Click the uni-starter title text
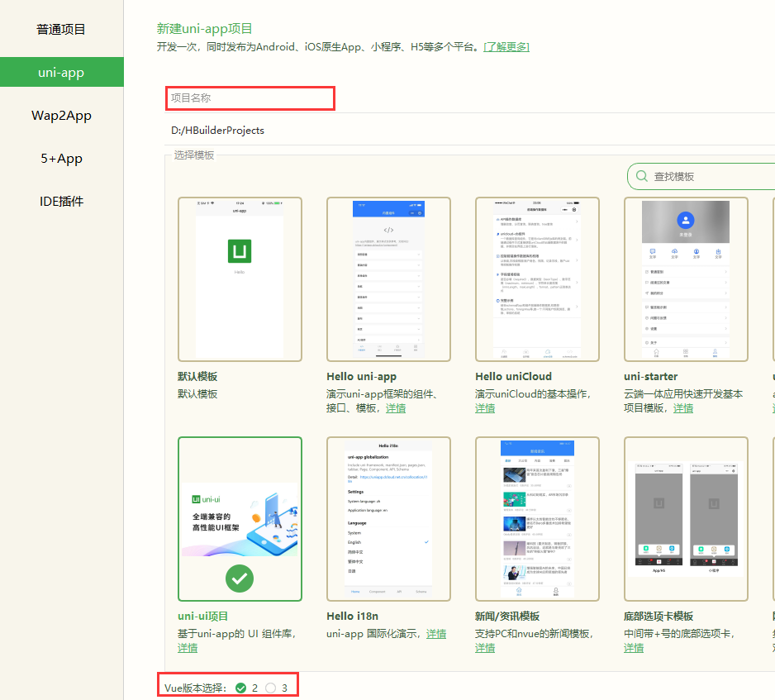775x700 pixels. coord(651,377)
